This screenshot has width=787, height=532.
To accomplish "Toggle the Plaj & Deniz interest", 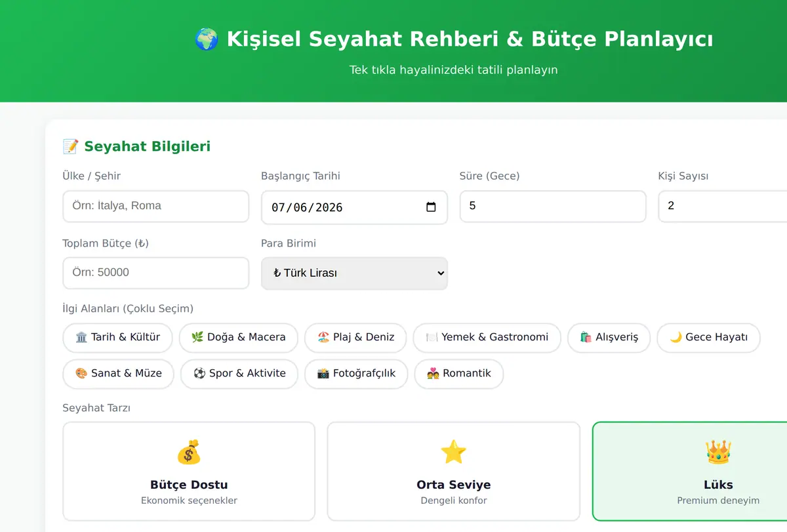I will click(x=355, y=338).
